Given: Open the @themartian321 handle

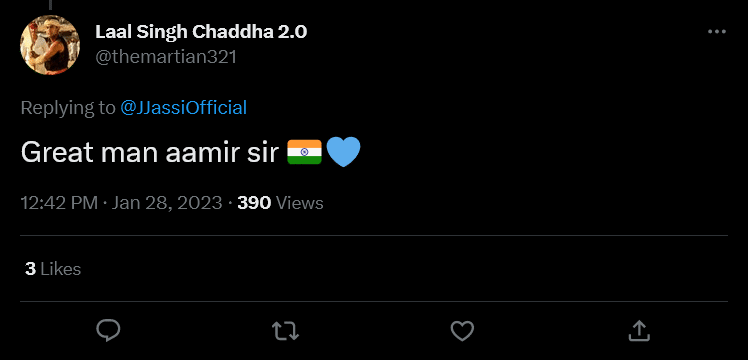Looking at the screenshot, I should (x=166, y=57).
